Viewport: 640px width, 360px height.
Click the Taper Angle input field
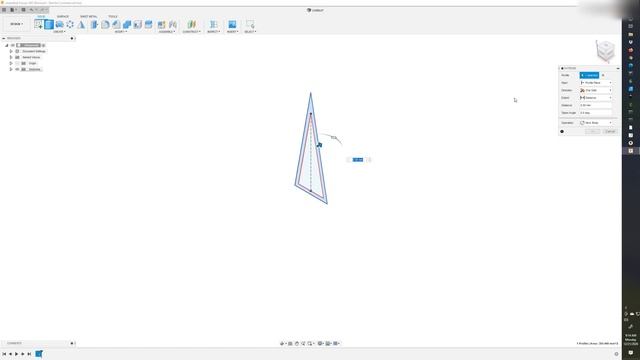click(x=596, y=113)
